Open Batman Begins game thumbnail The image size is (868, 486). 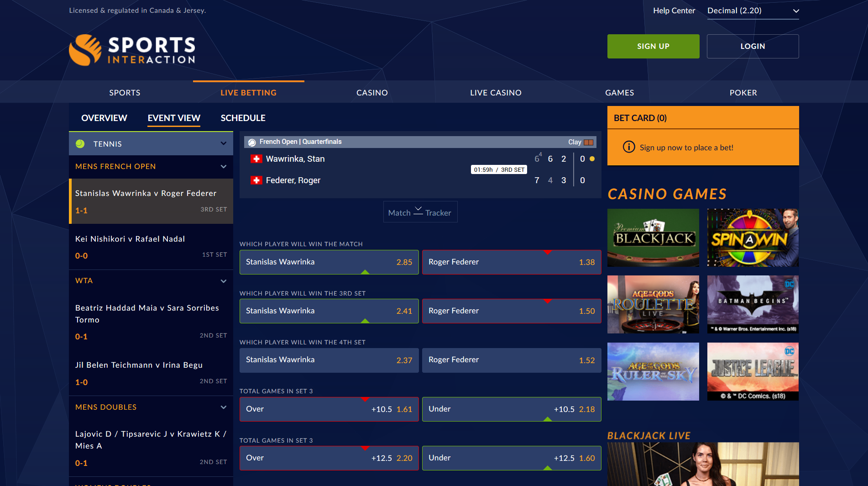click(753, 305)
